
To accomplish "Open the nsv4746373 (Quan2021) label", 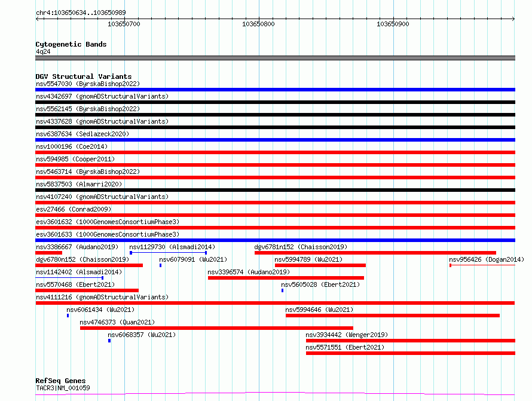I will 117,322.
